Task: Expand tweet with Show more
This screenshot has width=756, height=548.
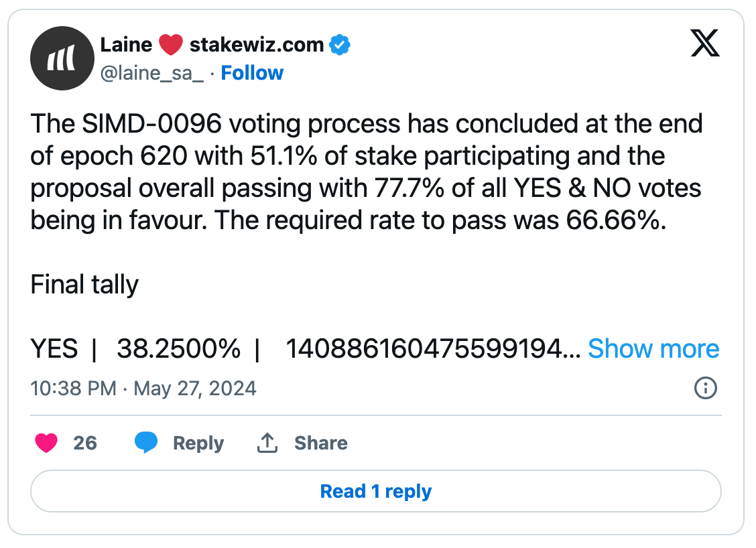Action: point(653,348)
